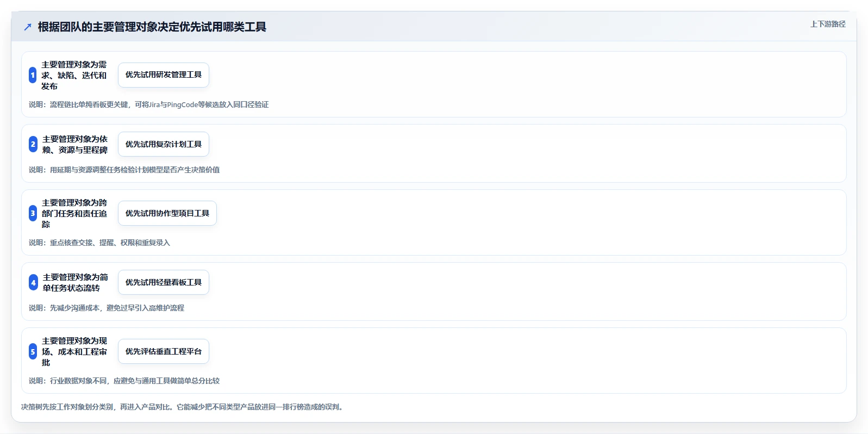
Task: Click the number 2 step badge
Action: (x=33, y=144)
